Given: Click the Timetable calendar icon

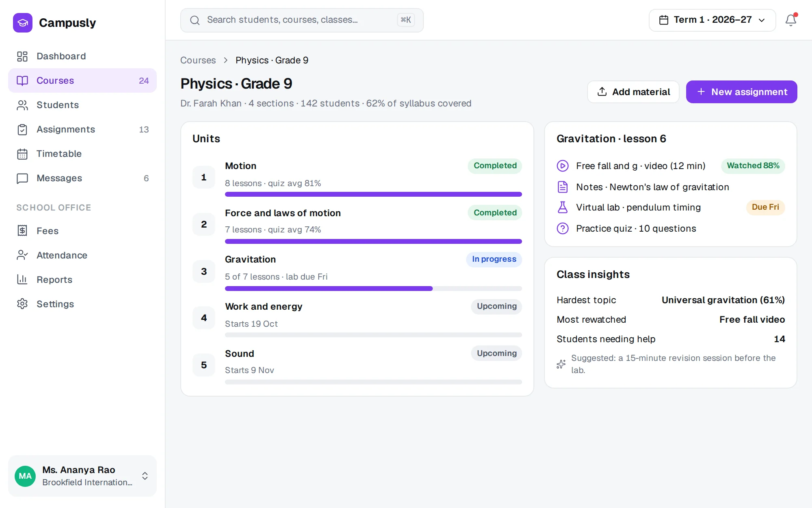Looking at the screenshot, I should (22, 154).
